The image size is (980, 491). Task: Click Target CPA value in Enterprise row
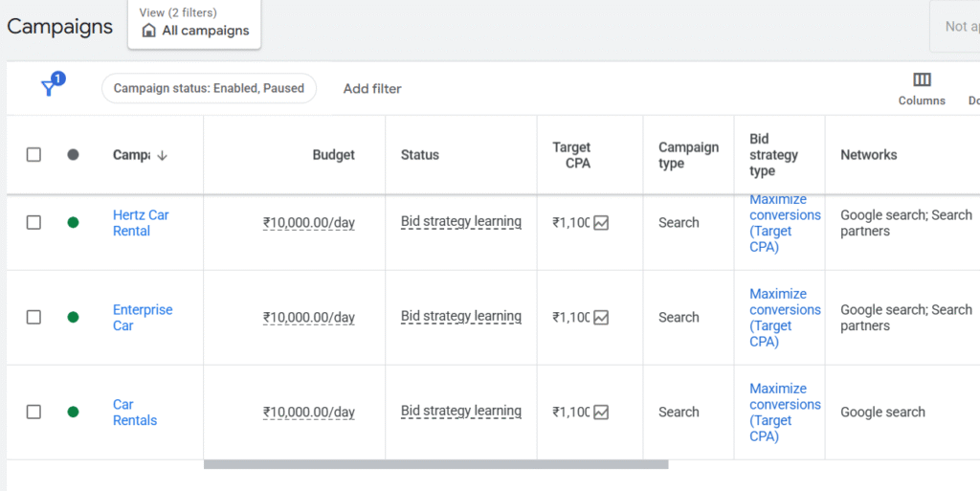coord(570,318)
